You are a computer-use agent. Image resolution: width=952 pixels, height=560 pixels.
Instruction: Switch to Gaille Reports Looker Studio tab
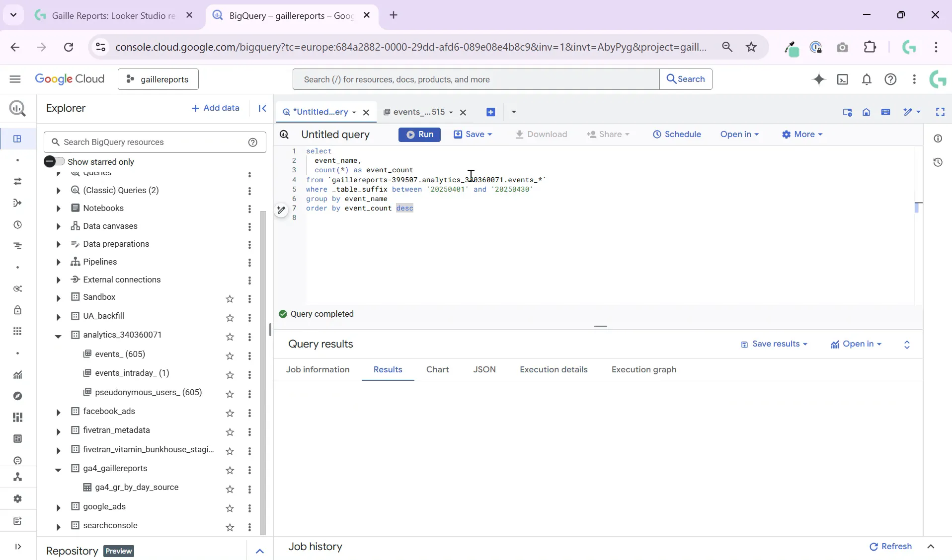tap(113, 16)
